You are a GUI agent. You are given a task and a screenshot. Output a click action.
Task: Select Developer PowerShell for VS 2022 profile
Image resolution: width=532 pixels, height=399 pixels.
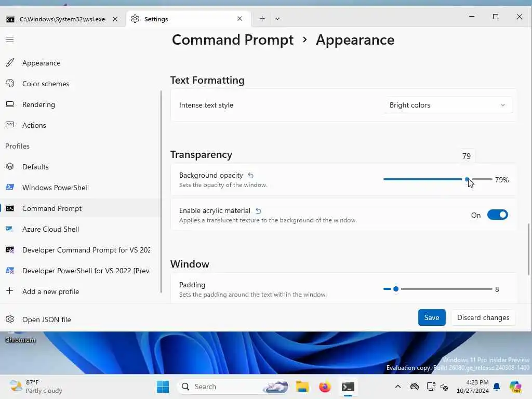click(80, 270)
